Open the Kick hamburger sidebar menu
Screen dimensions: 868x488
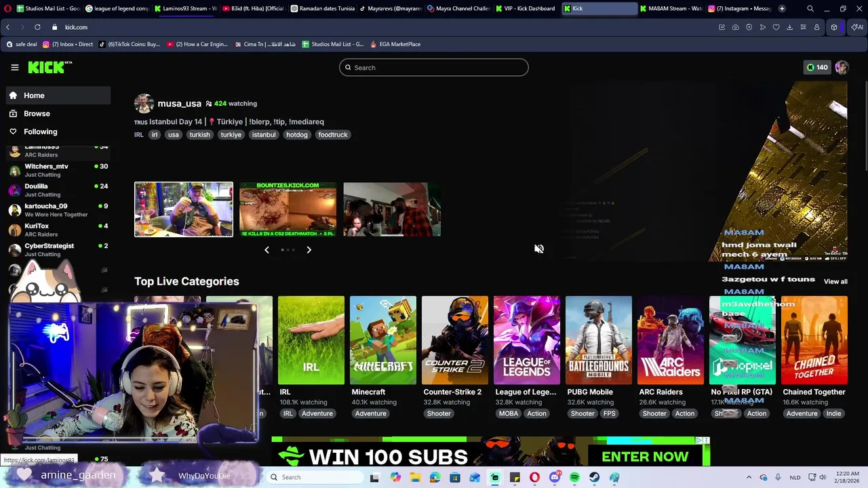coord(14,67)
